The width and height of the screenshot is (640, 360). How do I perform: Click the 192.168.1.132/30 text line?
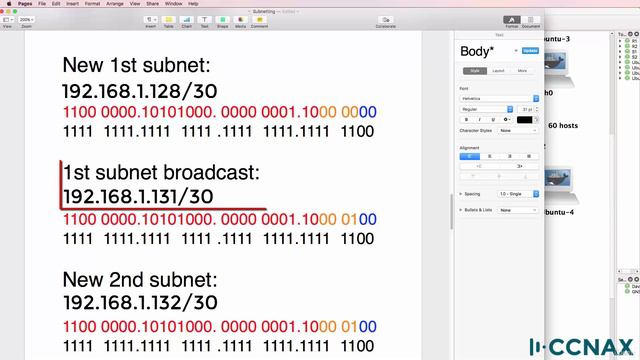(x=140, y=303)
